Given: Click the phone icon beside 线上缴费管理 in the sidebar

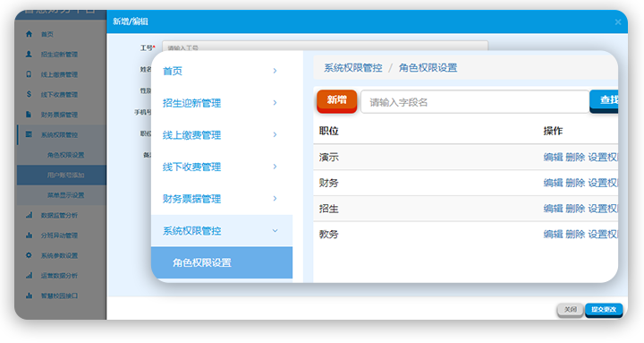Looking at the screenshot, I should pos(29,74).
